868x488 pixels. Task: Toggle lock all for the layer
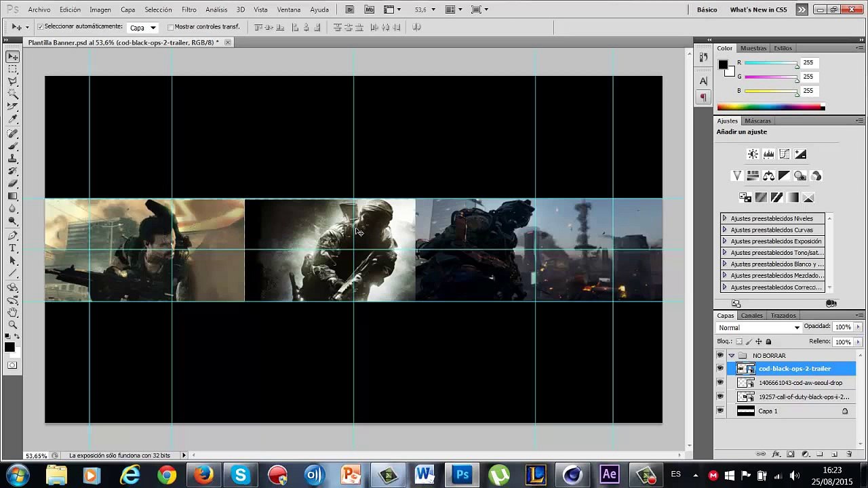(768, 342)
